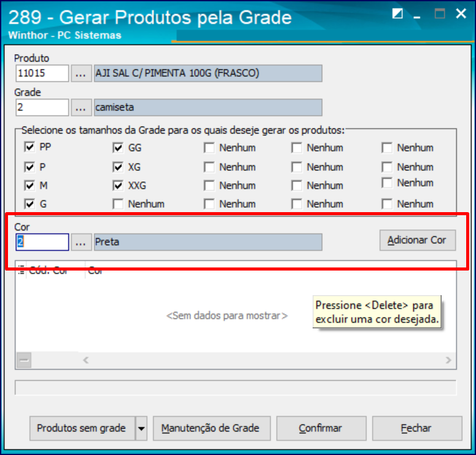Image resolution: width=476 pixels, height=455 pixels.
Task: Uncheck the M size checkbox
Action: [x=29, y=186]
